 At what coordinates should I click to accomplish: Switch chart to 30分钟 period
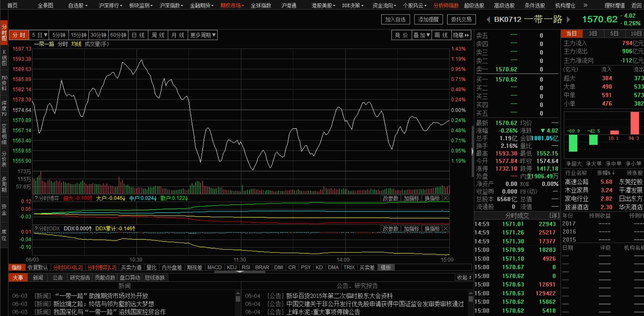pyautogui.click(x=98, y=35)
